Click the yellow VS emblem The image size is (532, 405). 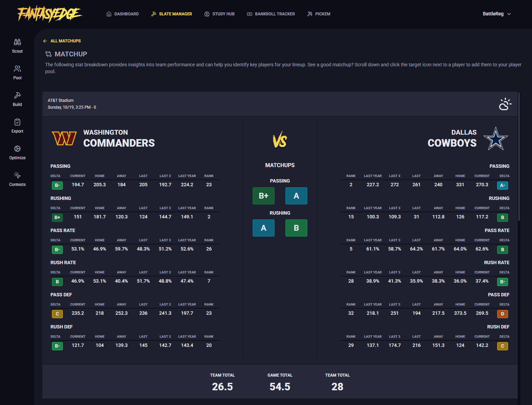[280, 139]
